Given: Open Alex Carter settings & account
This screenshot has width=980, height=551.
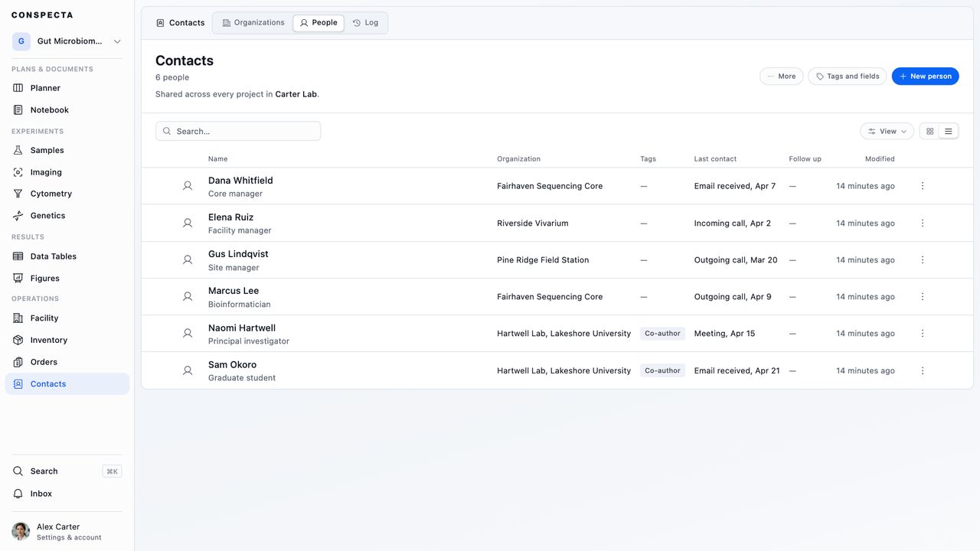Looking at the screenshot, I should pos(67,532).
